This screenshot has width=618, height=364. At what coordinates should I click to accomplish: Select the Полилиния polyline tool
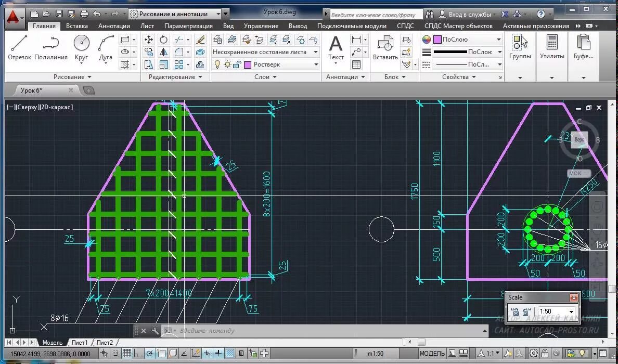click(x=51, y=47)
